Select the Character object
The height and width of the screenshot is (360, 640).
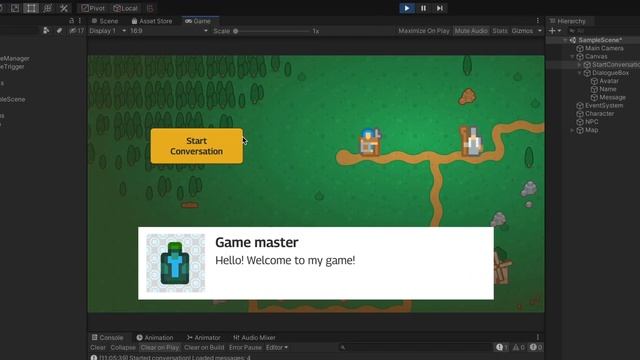tap(599, 113)
